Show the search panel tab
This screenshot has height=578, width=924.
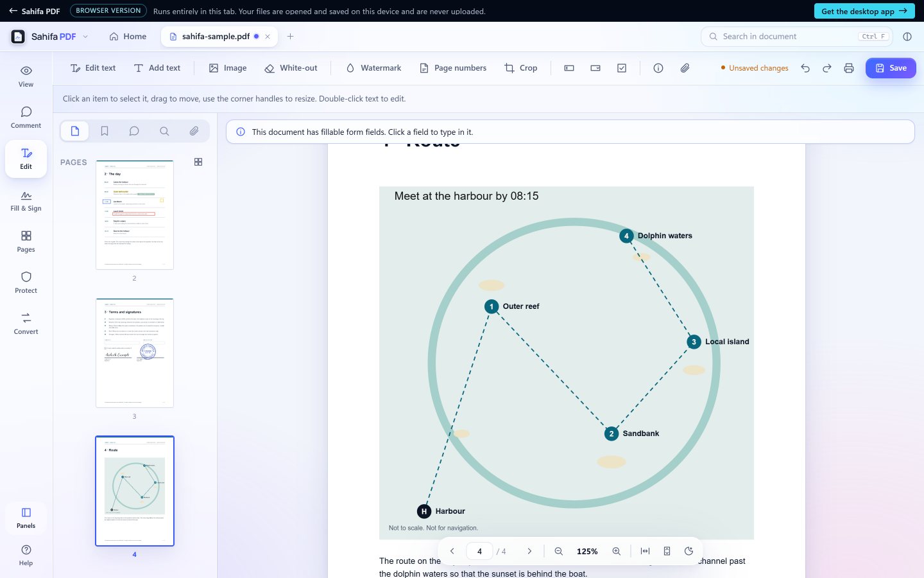(164, 131)
